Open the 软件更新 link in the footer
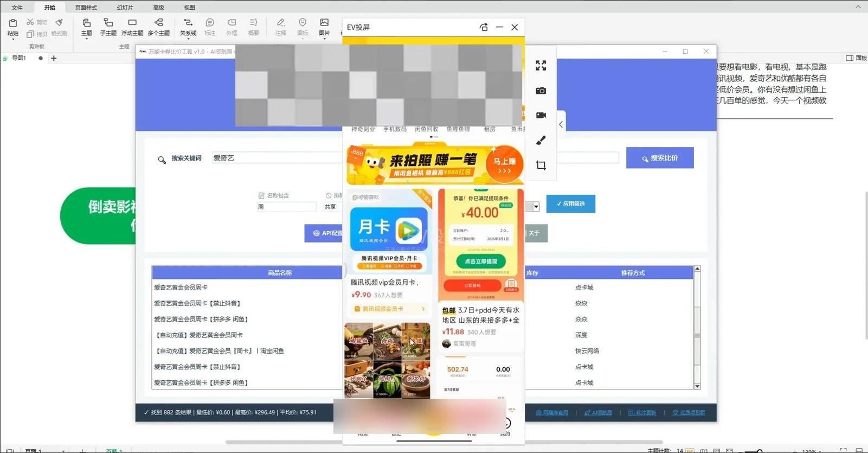Viewport: 868px width, 453px height. (642, 413)
